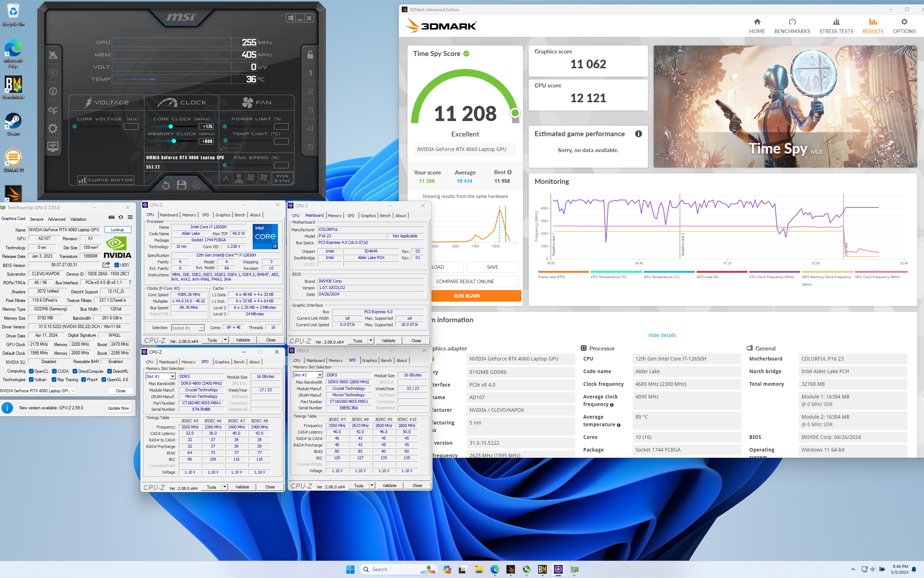Screen dimensions: 924x578
Task: Start the OC Scanner icon
Action: point(53,110)
